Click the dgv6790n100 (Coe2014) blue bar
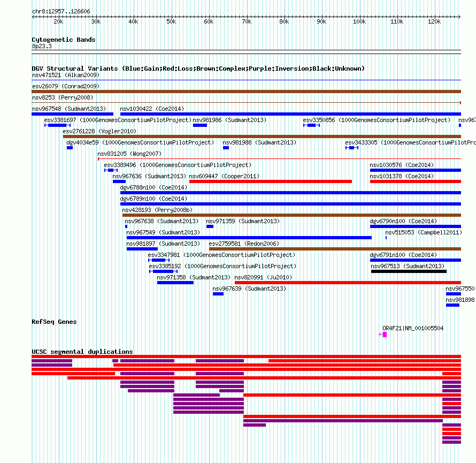Image resolution: width=476 pixels, height=463 pixels. (416, 226)
